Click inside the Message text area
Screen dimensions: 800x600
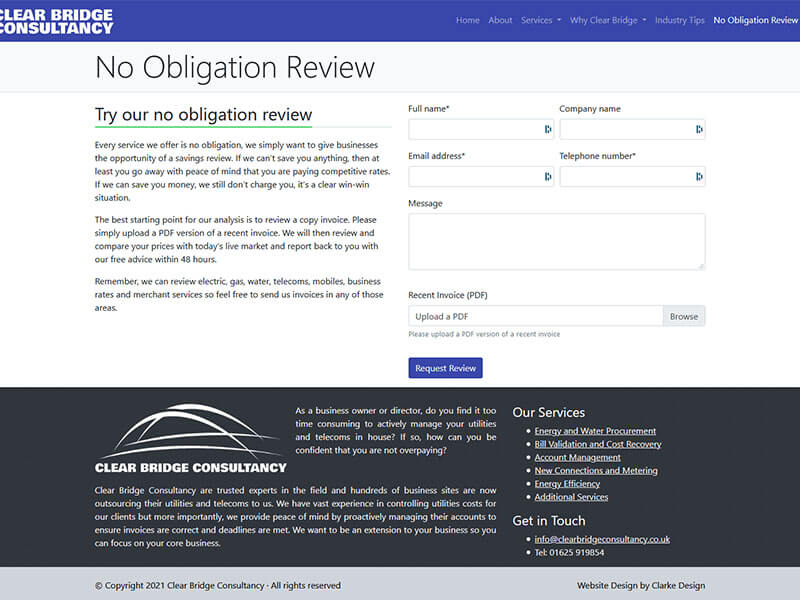tap(557, 242)
